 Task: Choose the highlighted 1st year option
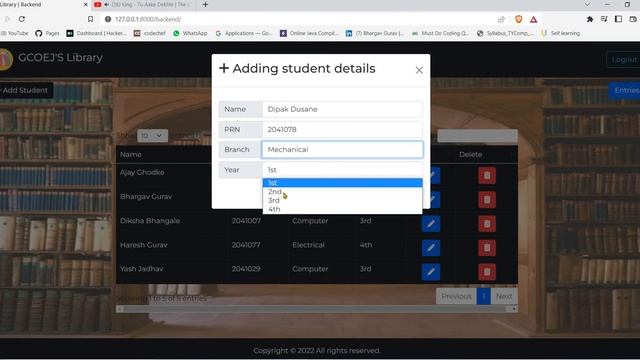(342, 183)
